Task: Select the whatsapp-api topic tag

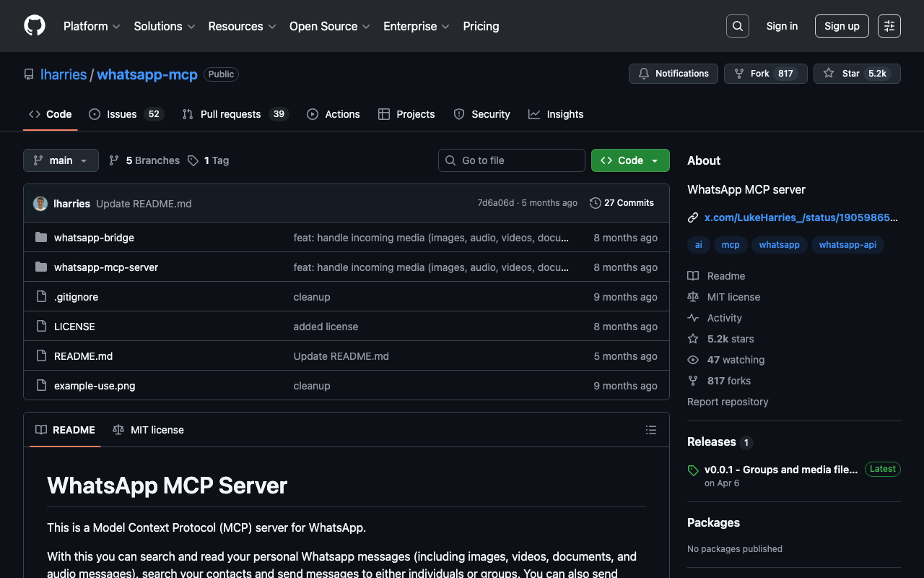Action: (847, 245)
